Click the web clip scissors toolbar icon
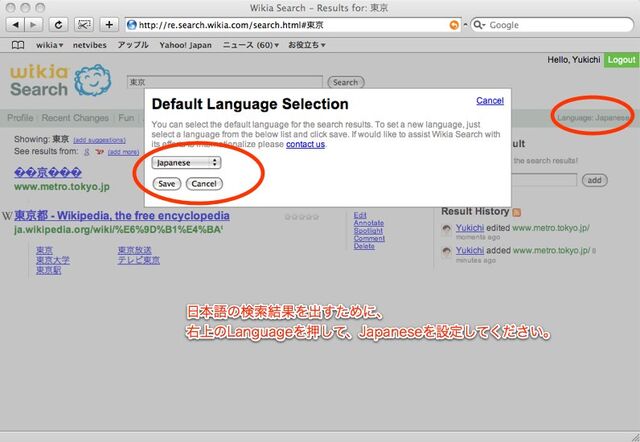640x442 pixels. point(84,25)
